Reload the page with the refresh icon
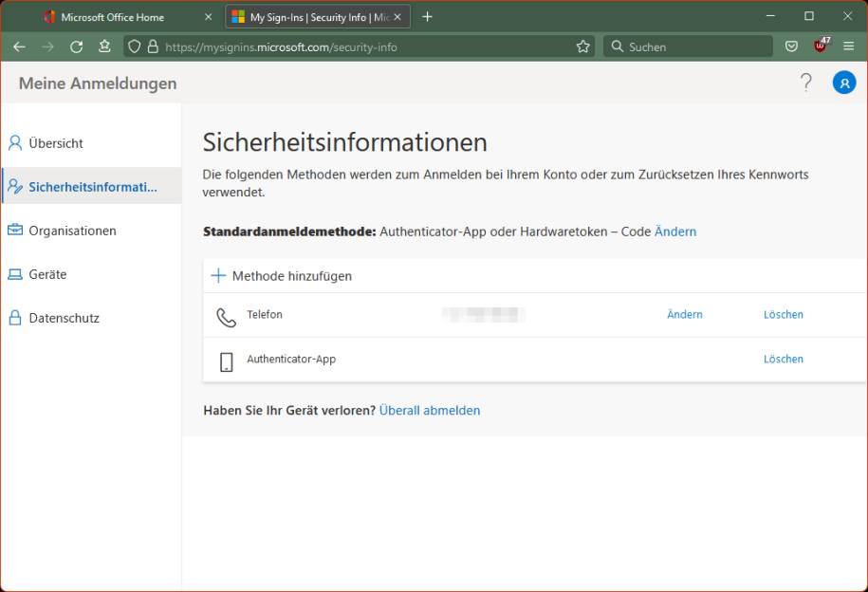This screenshot has height=592, width=868. (76, 46)
